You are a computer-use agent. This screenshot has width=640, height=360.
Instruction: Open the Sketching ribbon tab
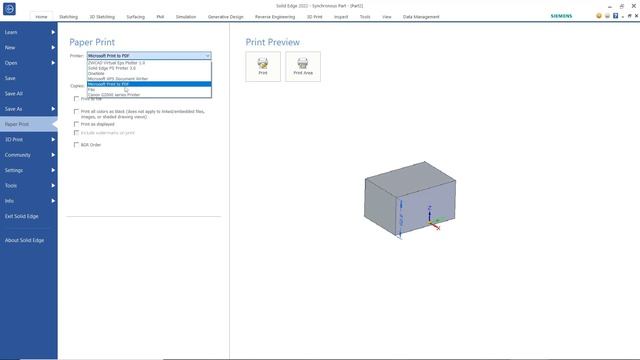point(68,17)
